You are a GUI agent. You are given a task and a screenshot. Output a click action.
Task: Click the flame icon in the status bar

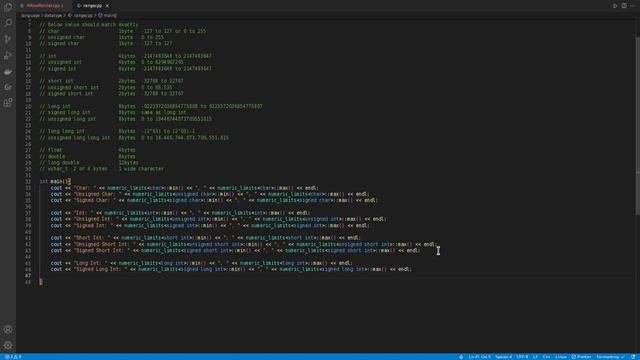click(x=461, y=357)
